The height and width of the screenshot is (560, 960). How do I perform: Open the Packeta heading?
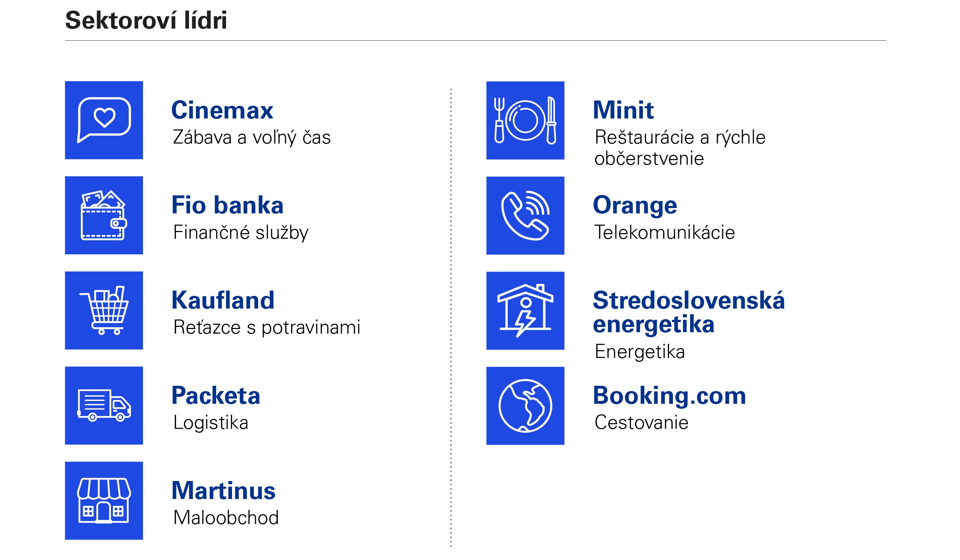[x=215, y=395]
